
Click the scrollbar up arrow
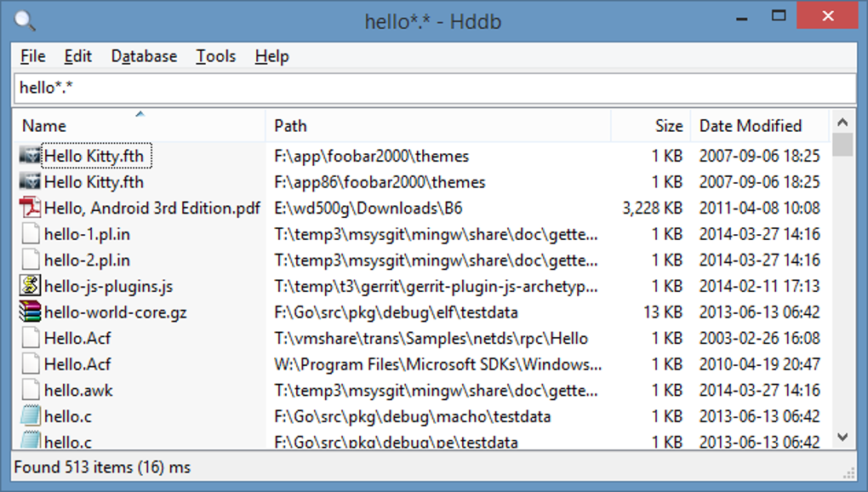coord(842,122)
